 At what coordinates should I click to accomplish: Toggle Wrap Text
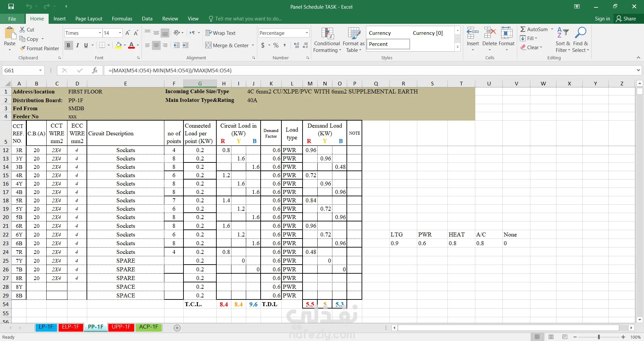point(220,33)
